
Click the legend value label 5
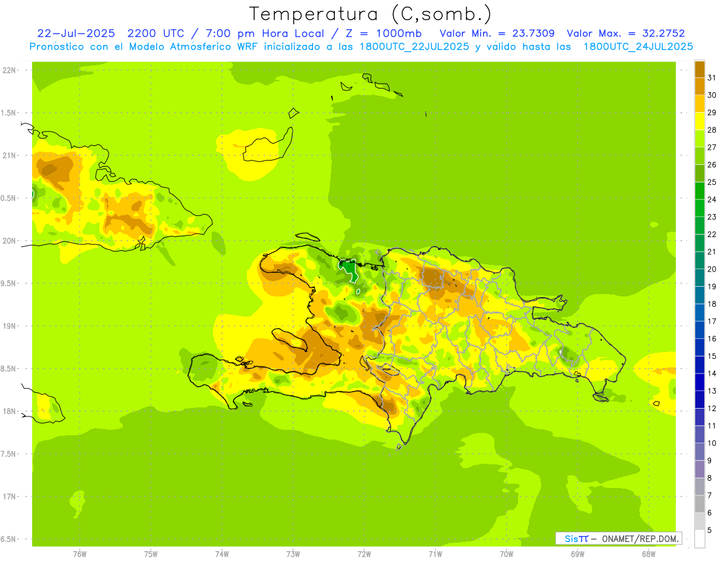(710, 530)
